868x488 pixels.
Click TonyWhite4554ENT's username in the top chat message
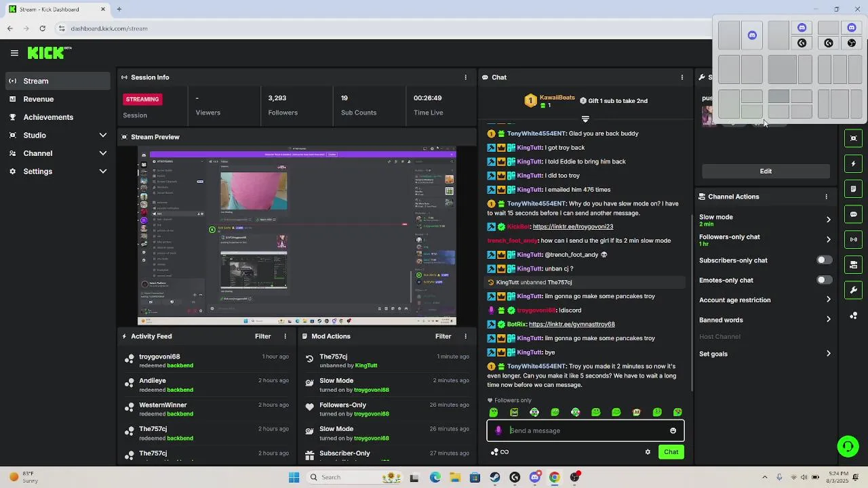[536, 134]
